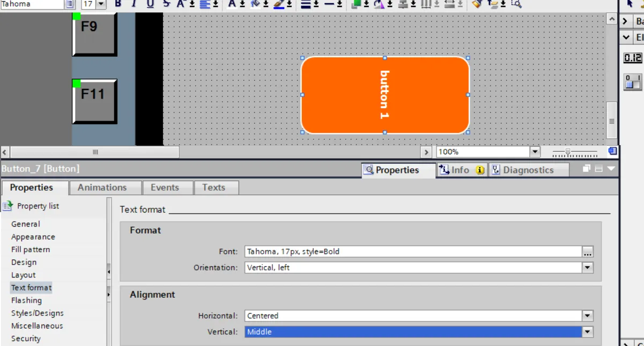Viewport: 644px width, 346px height.
Task: Toggle underline text formatting in toolbar
Action: tap(150, 4)
